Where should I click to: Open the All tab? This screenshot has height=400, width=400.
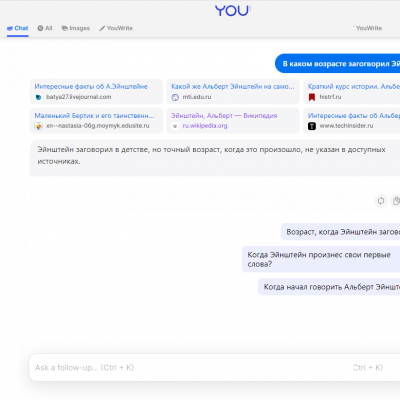(x=45, y=28)
